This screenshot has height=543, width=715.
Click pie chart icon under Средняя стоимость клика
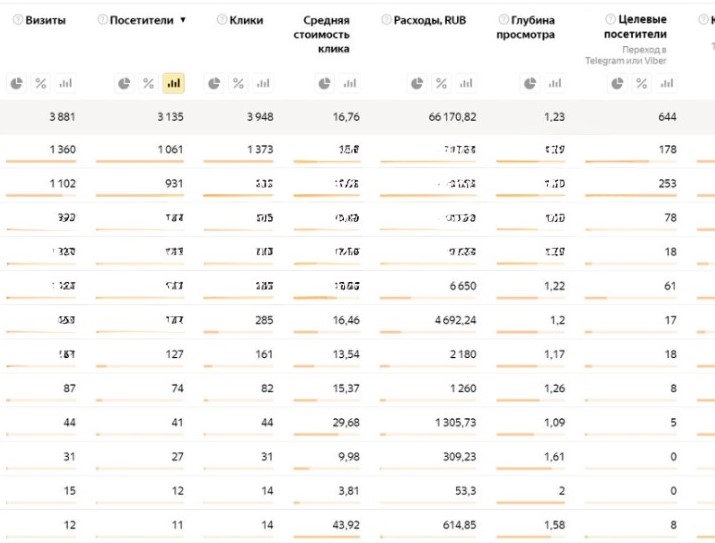click(324, 83)
